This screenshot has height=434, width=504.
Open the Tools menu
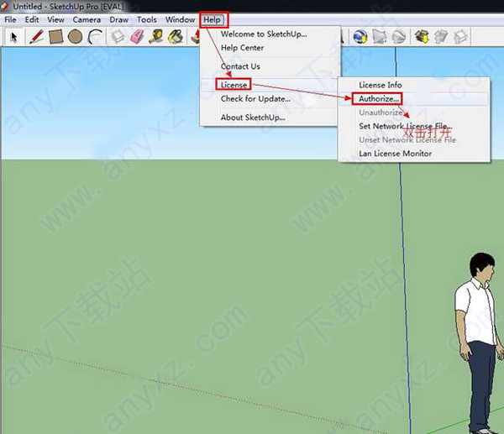coord(146,19)
